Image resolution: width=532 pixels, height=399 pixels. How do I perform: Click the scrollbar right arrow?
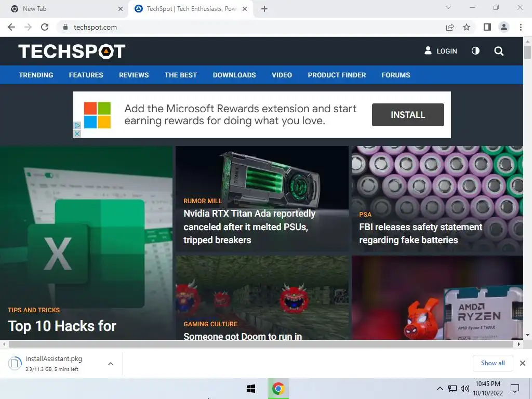pyautogui.click(x=519, y=344)
